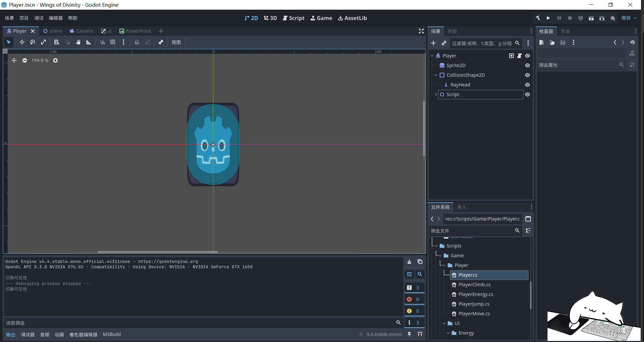The height and width of the screenshot is (342, 644).
Task: Open the 项目 menu
Action: [x=24, y=18]
